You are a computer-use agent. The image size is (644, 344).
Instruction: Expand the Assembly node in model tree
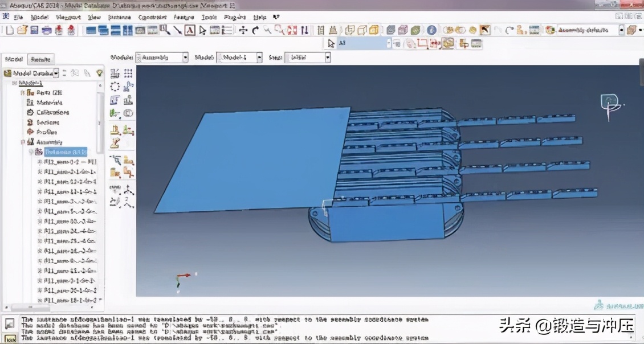23,142
